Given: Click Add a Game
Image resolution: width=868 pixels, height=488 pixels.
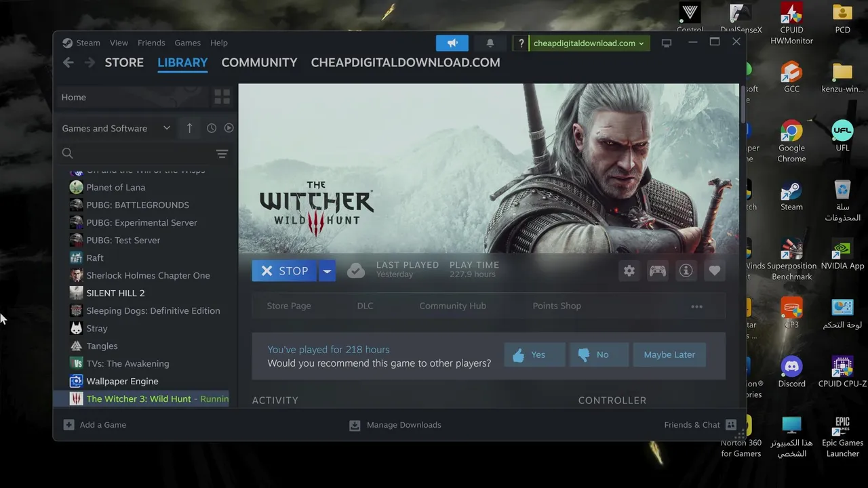Looking at the screenshot, I should (95, 425).
